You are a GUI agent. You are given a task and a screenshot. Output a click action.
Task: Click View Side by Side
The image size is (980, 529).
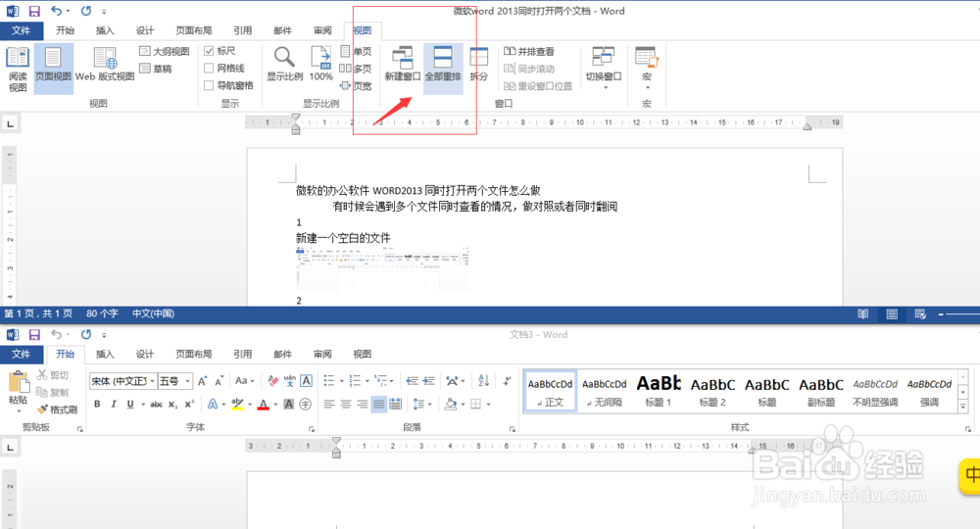coord(529,51)
